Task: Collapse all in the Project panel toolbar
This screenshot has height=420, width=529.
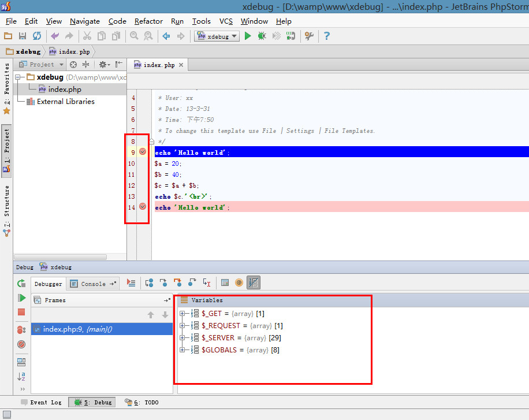Action: click(x=85, y=65)
